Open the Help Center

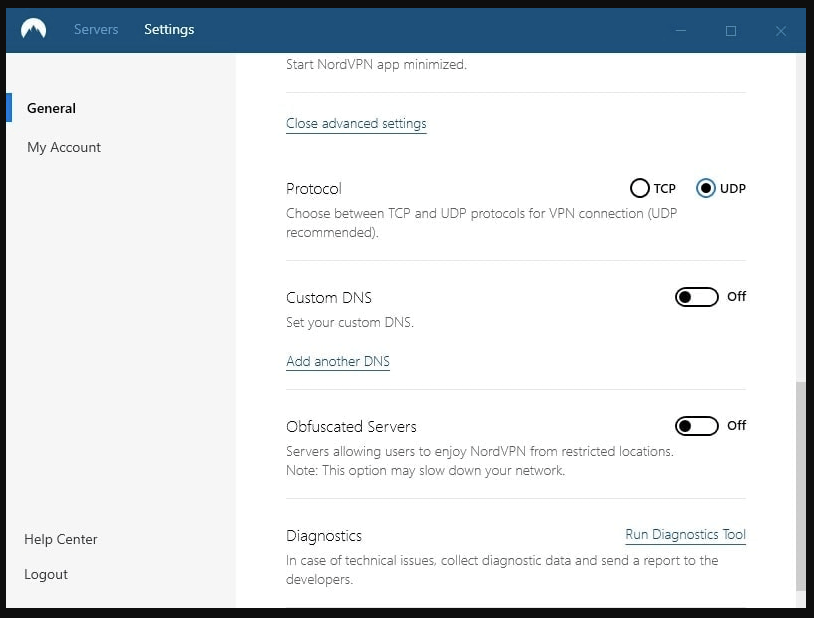(61, 540)
